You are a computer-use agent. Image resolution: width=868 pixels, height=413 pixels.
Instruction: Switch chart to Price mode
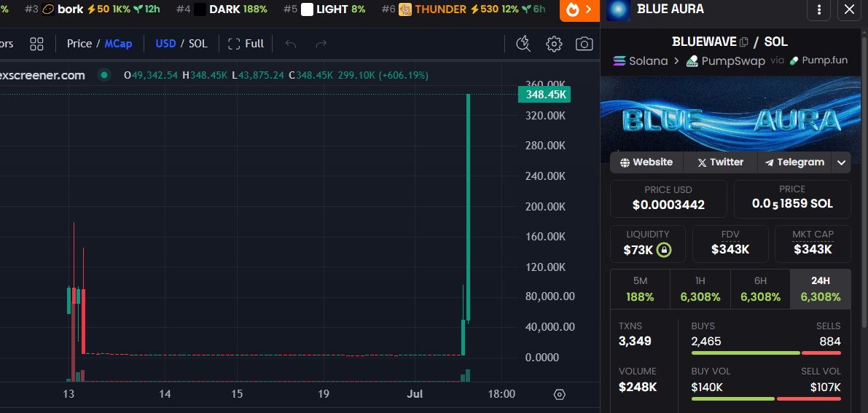coord(79,44)
